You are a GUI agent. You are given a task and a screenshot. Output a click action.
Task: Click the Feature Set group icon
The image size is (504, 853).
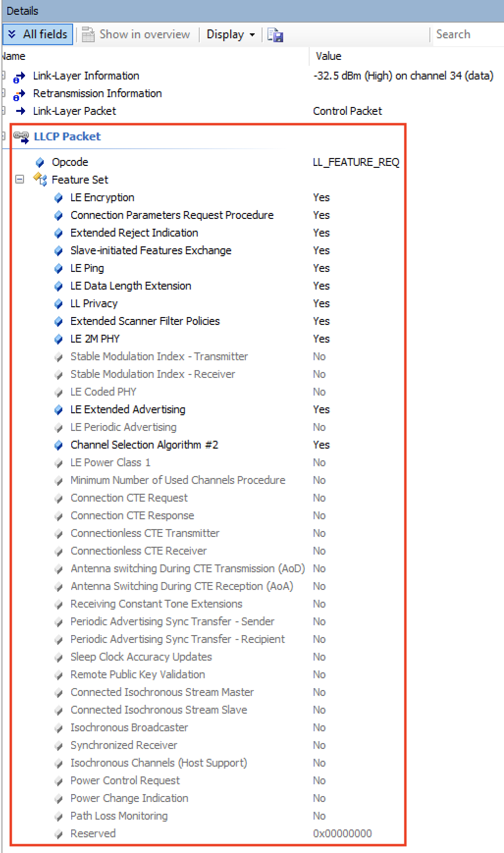[40, 180]
